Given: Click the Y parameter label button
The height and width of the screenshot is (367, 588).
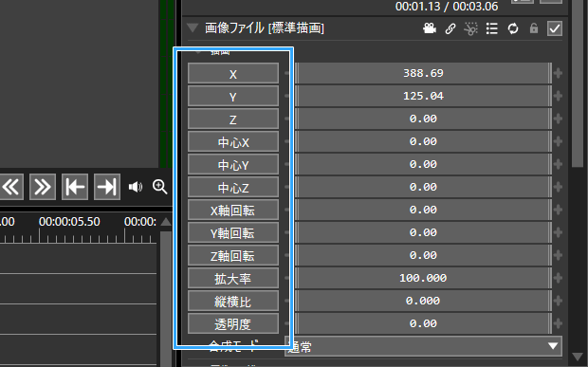Looking at the screenshot, I should [233, 96].
